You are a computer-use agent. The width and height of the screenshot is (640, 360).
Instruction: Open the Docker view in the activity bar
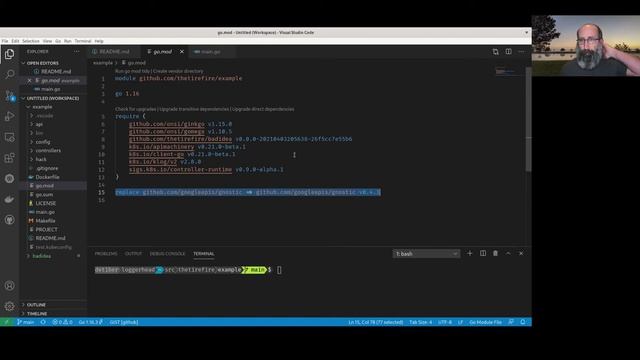9,199
